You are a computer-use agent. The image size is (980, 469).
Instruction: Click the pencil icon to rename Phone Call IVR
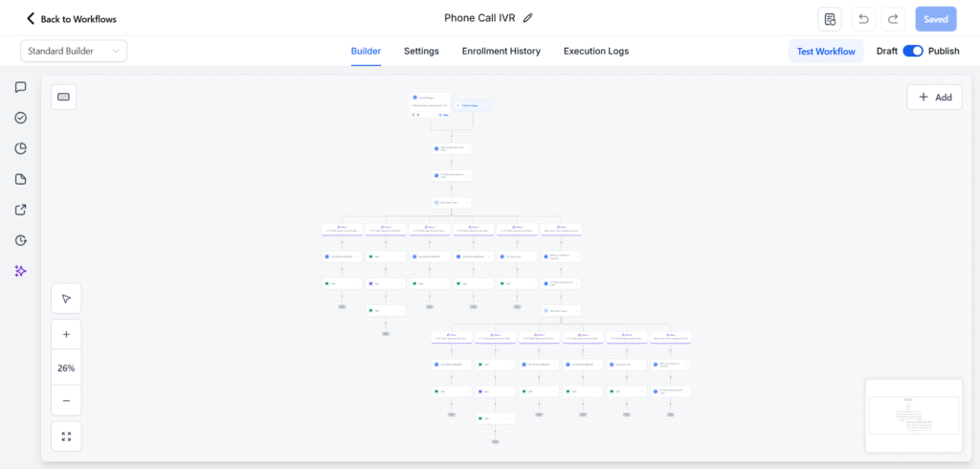pyautogui.click(x=528, y=18)
